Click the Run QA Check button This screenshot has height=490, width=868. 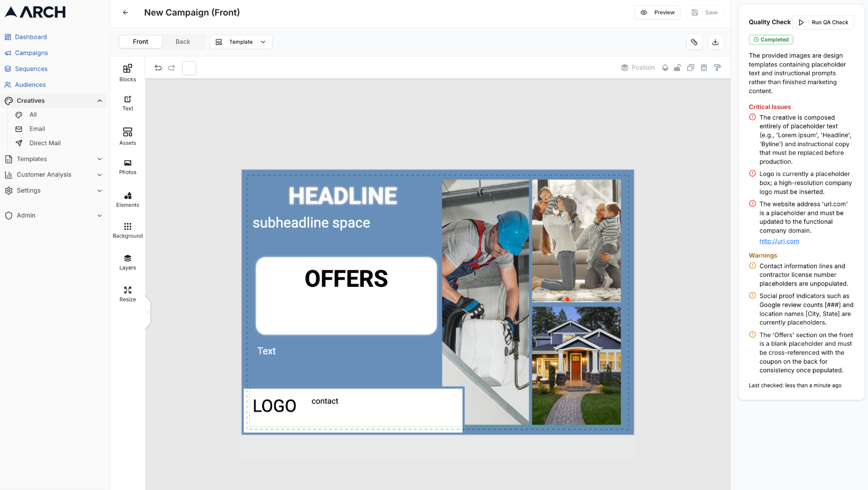click(x=823, y=22)
